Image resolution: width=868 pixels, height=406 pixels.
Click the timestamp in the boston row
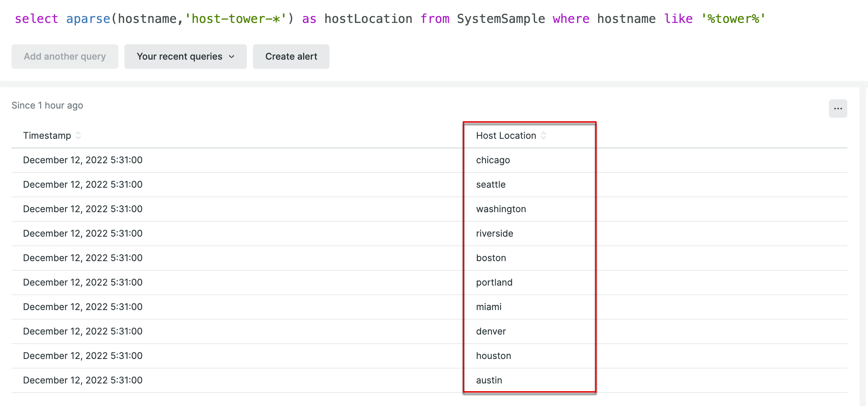pos(83,258)
